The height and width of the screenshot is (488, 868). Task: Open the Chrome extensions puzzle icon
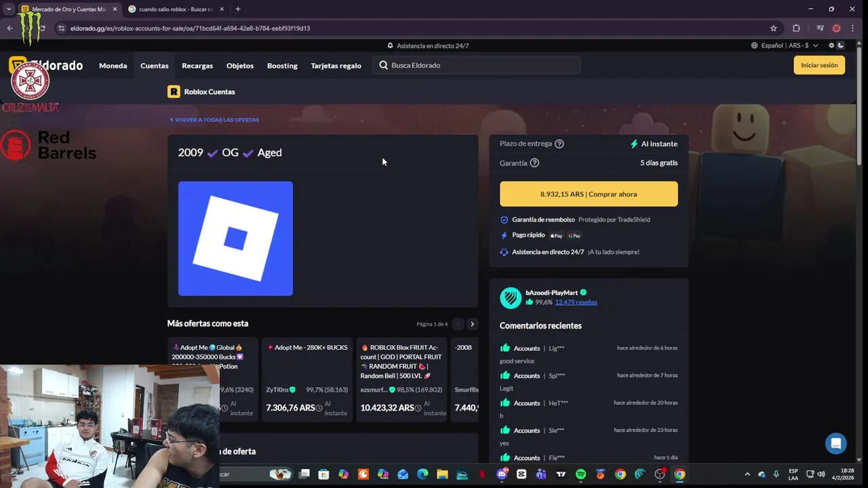coord(796,28)
